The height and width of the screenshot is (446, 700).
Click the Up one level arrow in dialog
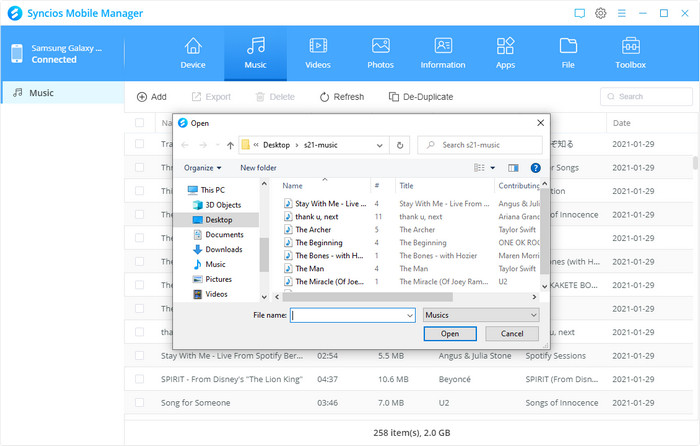tap(230, 145)
